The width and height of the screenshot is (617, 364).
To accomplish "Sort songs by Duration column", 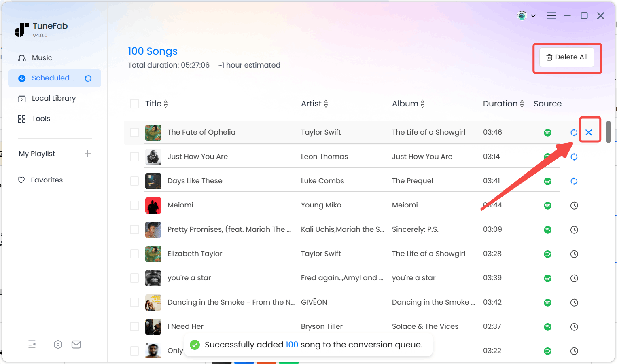I will click(522, 104).
